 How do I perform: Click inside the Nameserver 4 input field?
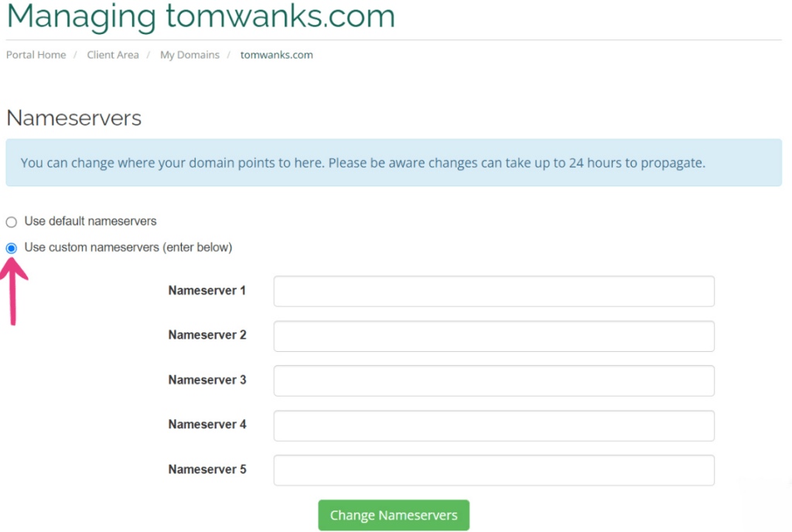click(x=493, y=425)
